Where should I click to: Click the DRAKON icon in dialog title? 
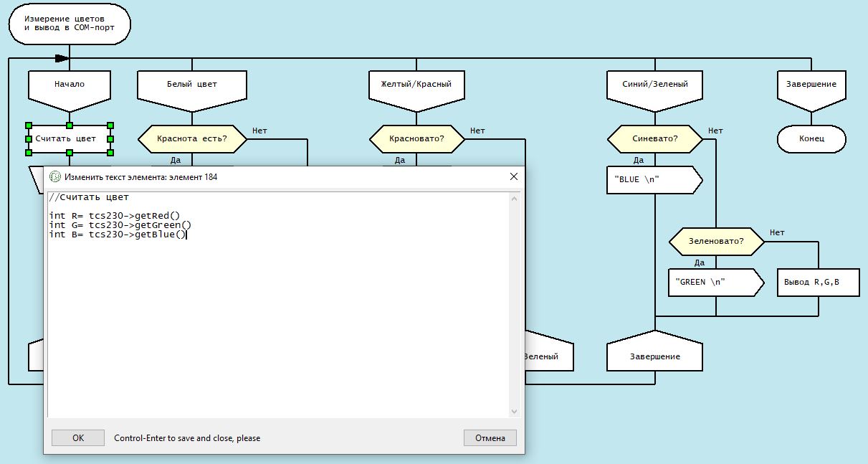click(55, 176)
